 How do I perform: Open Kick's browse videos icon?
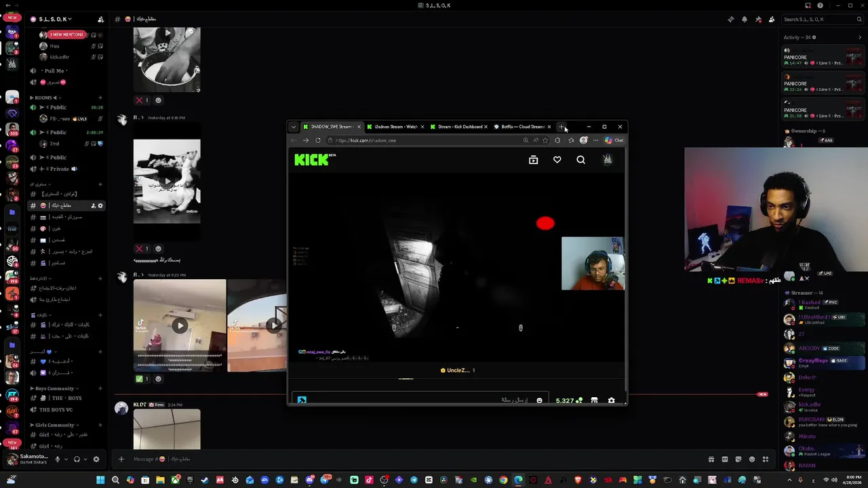533,160
